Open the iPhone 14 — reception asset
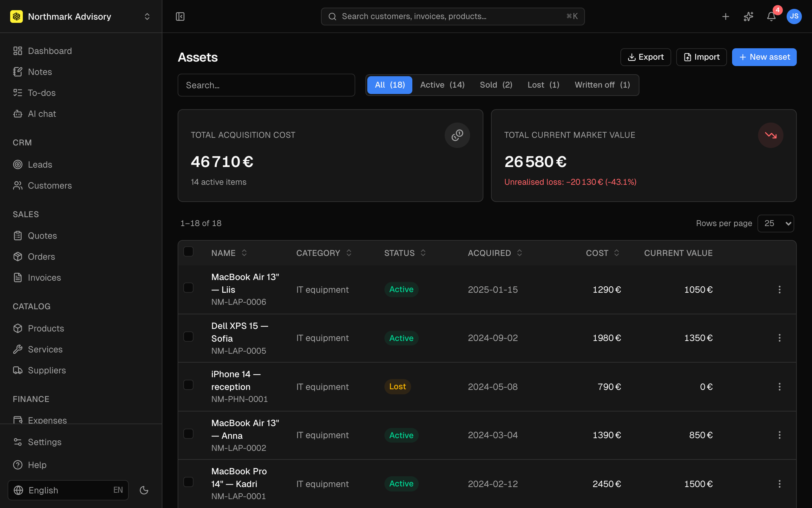The width and height of the screenshot is (812, 508). 236,380
